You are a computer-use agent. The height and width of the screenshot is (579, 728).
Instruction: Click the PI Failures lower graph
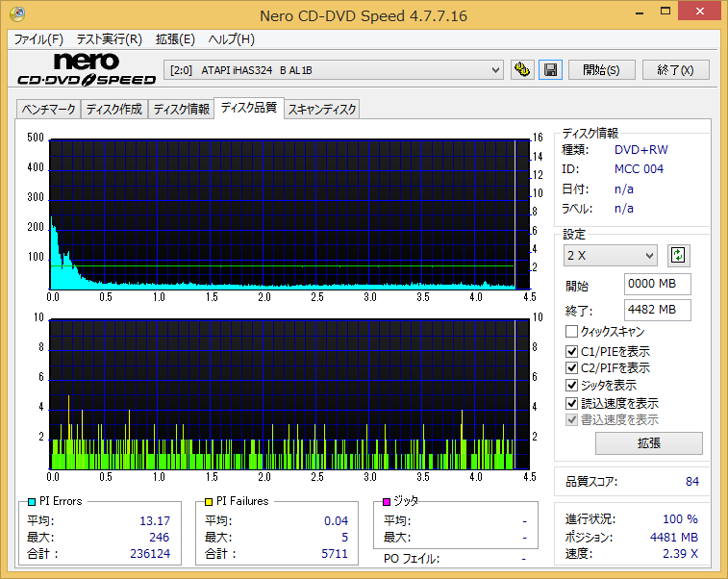[x=289, y=394]
